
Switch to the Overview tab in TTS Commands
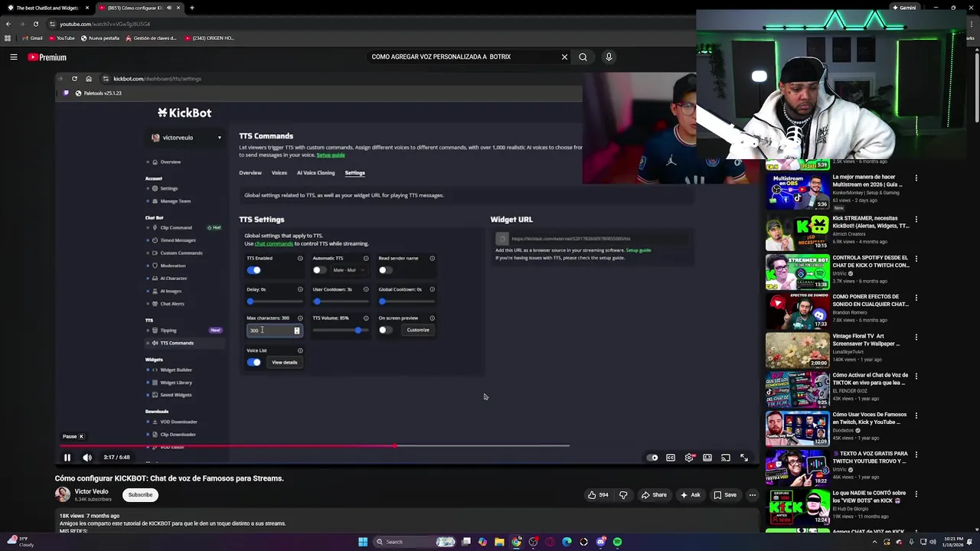click(x=250, y=173)
